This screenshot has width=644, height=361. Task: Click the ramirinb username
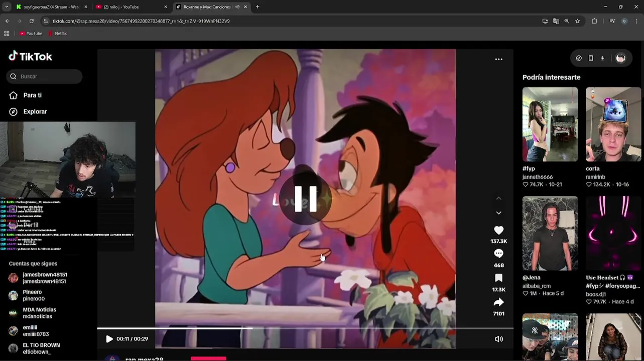pyautogui.click(x=595, y=177)
